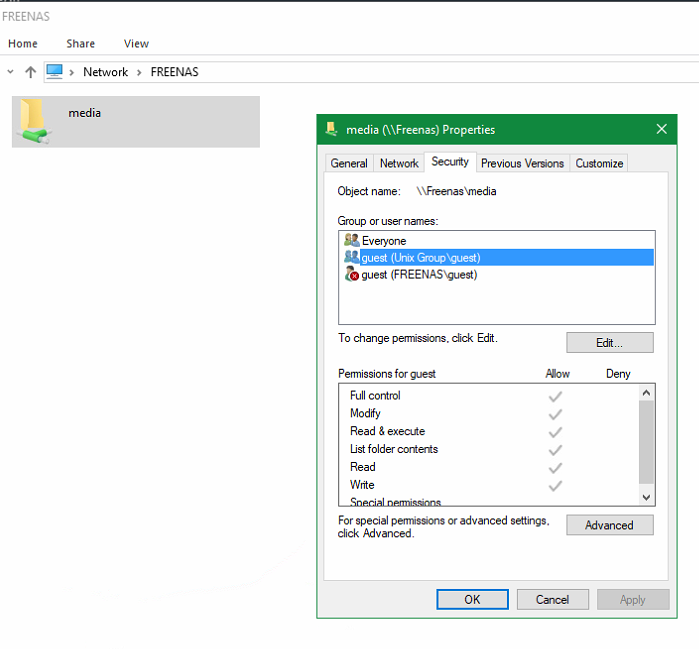Click the Allow checkmark for Modify

pos(555,414)
